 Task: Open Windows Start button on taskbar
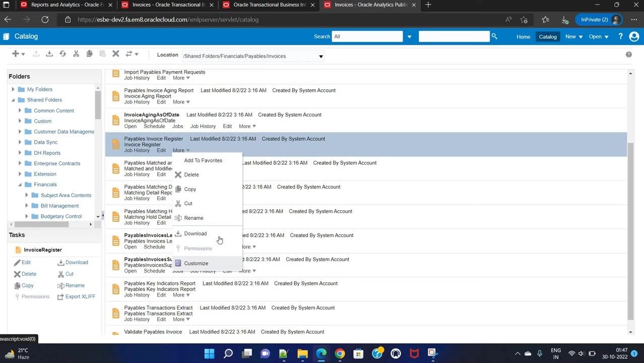[209, 353]
